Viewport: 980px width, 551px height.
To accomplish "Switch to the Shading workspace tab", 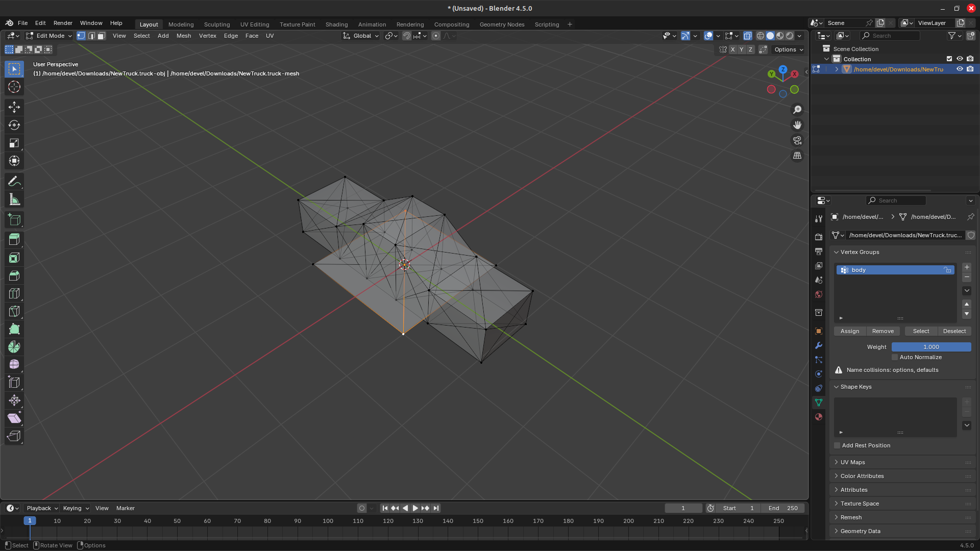I will pyautogui.click(x=336, y=24).
